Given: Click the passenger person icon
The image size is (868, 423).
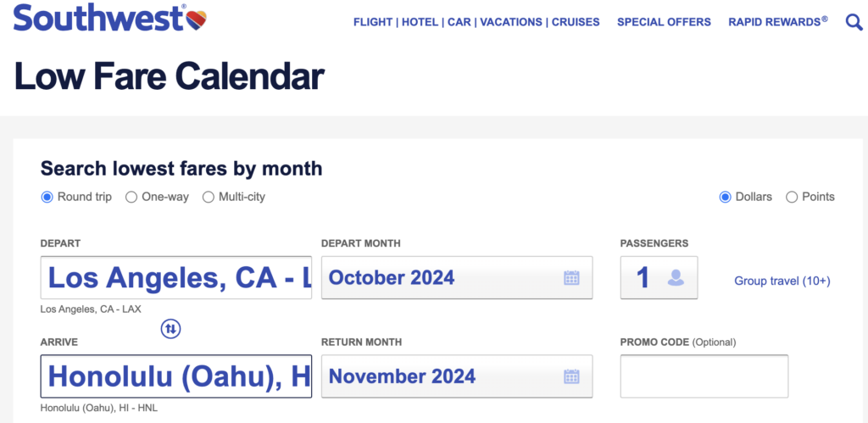Looking at the screenshot, I should click(676, 277).
